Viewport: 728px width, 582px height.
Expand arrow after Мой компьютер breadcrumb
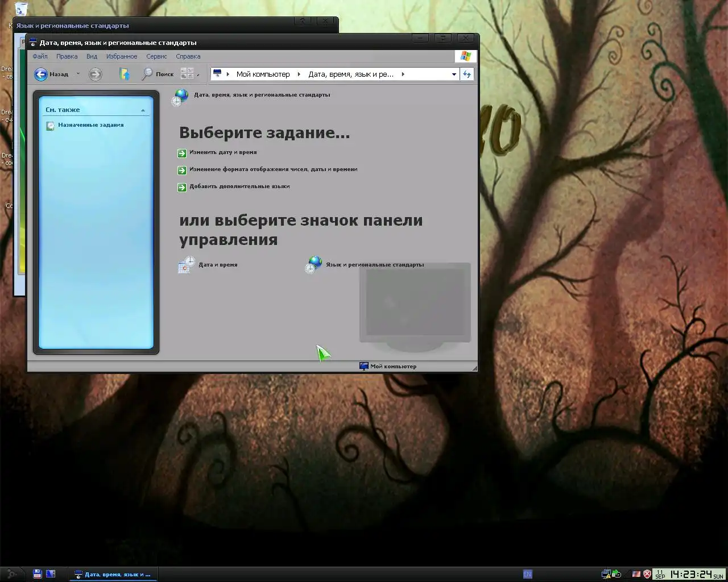[x=299, y=74]
